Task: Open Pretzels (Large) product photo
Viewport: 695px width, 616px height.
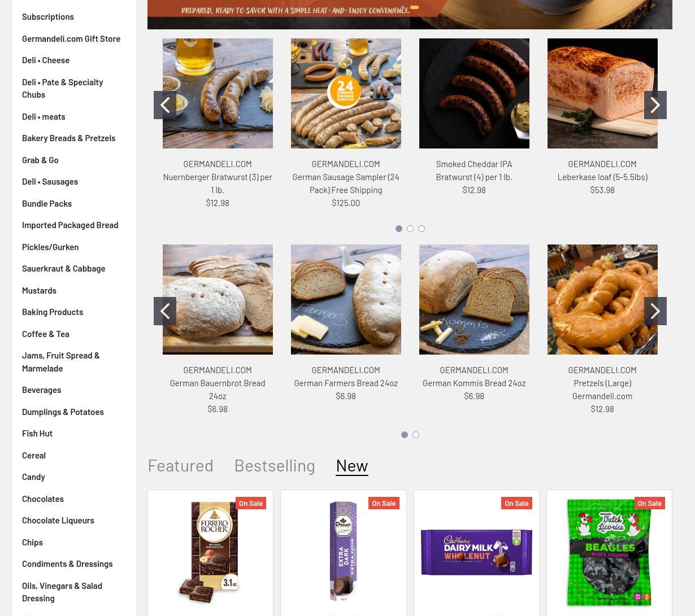Action: (x=602, y=299)
